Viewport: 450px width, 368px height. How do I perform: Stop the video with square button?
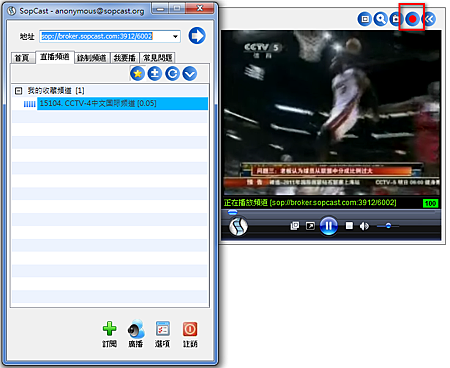pos(349,226)
